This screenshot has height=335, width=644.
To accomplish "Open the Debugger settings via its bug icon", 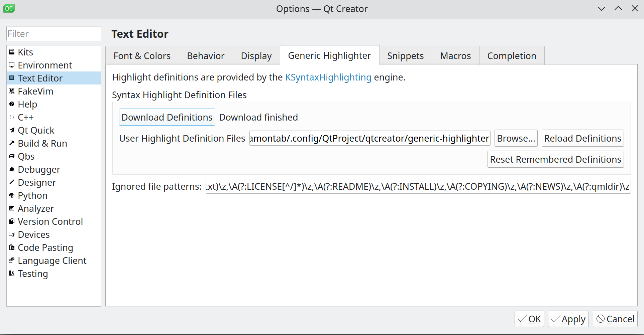I will click(x=12, y=169).
